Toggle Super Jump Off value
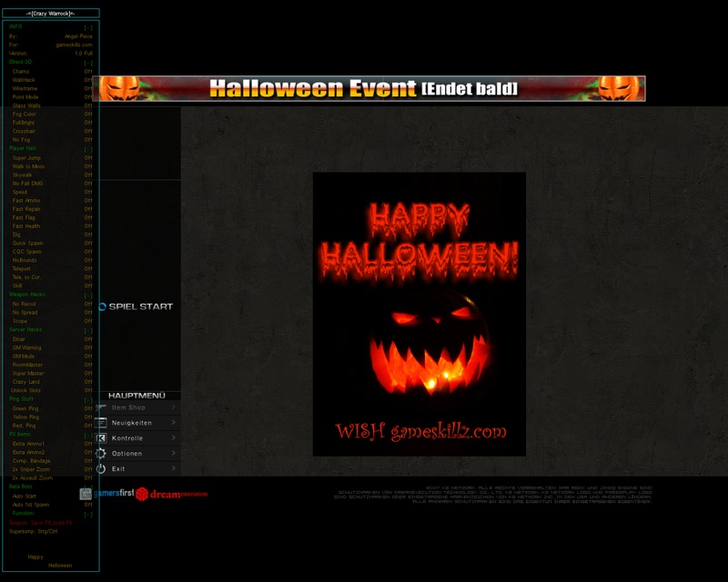The image size is (728, 582). (x=88, y=158)
